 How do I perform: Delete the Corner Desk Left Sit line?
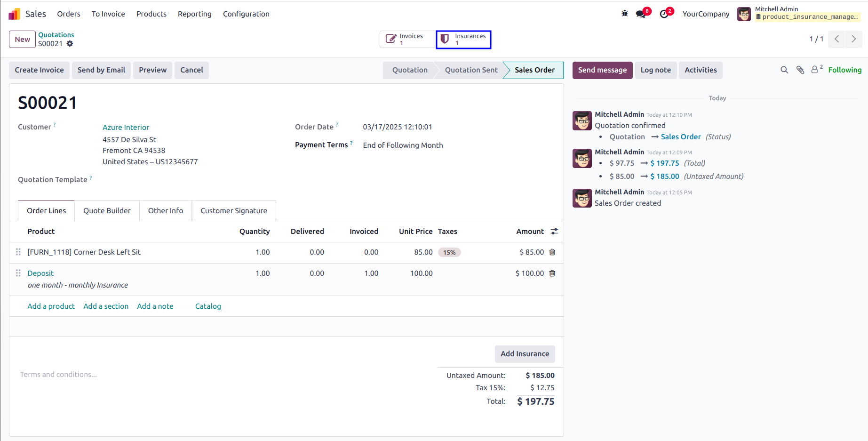552,252
